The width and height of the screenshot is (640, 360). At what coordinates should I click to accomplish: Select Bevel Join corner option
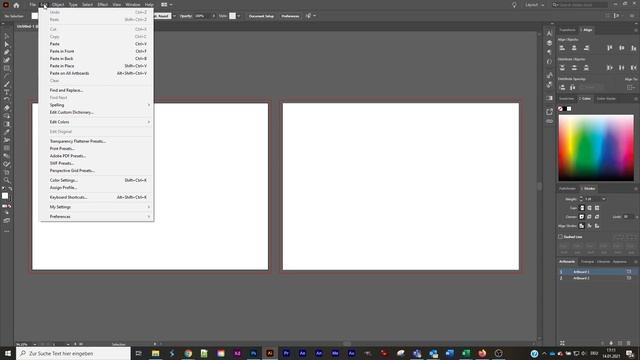[x=597, y=217]
